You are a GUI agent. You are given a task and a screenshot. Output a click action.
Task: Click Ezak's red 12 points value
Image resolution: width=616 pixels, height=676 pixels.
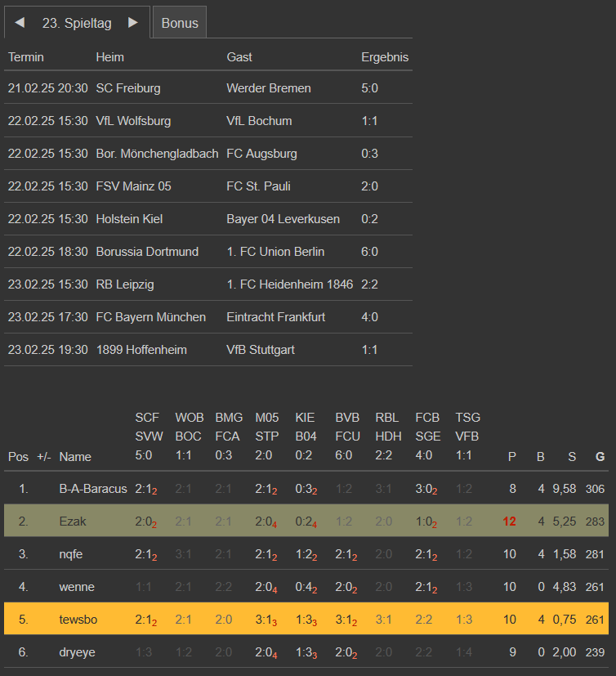510,522
